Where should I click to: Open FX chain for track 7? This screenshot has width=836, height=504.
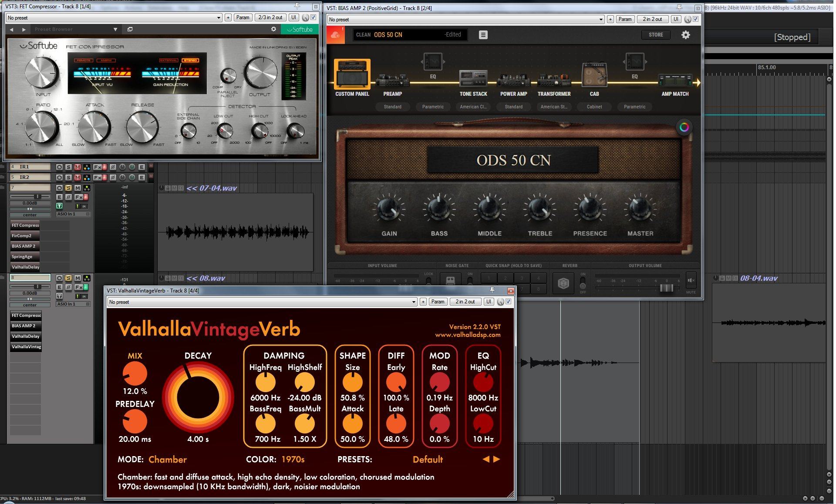(x=79, y=197)
